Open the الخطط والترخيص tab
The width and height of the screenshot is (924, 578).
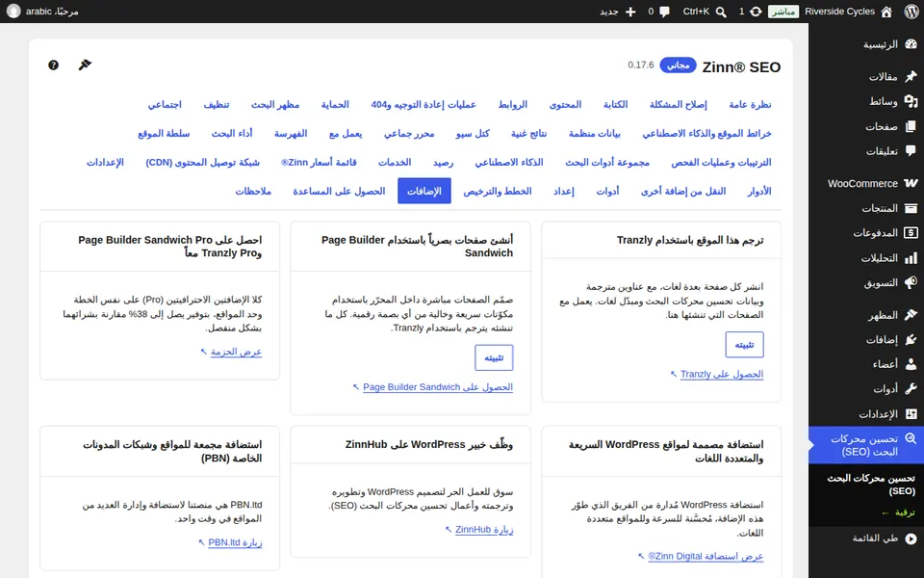[x=498, y=191]
